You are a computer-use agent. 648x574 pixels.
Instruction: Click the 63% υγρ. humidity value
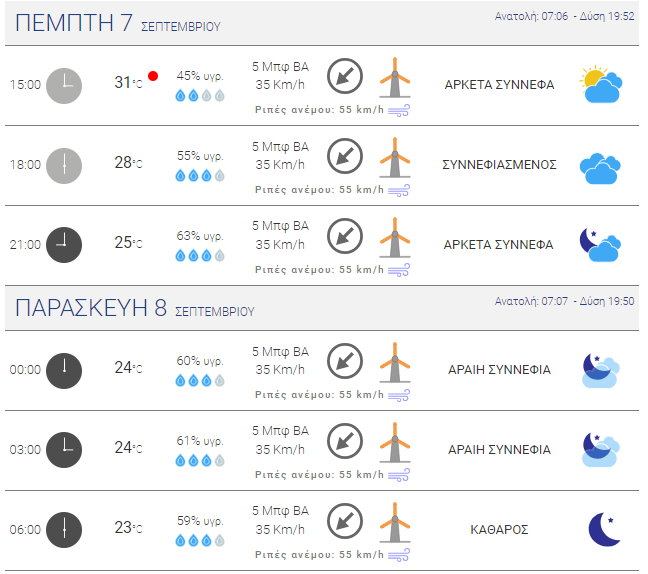(x=200, y=236)
